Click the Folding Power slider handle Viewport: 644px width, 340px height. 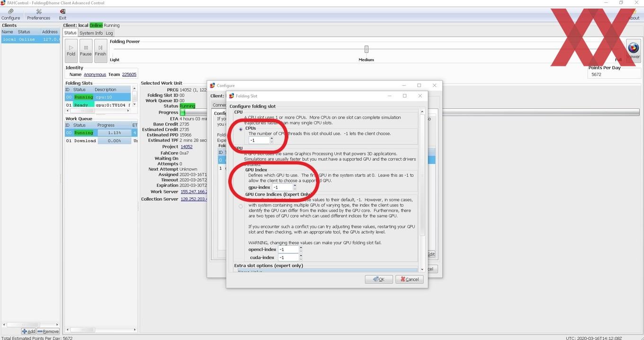pos(366,49)
